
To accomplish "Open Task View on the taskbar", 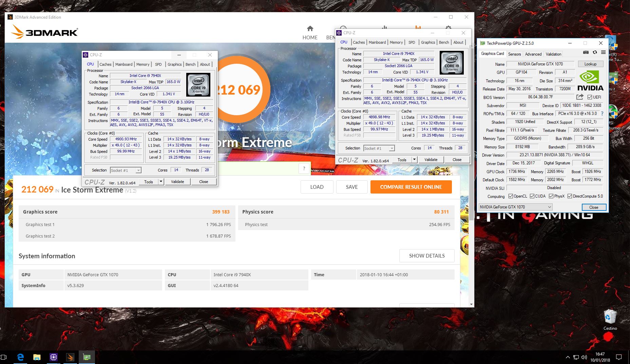I will pos(4,357).
